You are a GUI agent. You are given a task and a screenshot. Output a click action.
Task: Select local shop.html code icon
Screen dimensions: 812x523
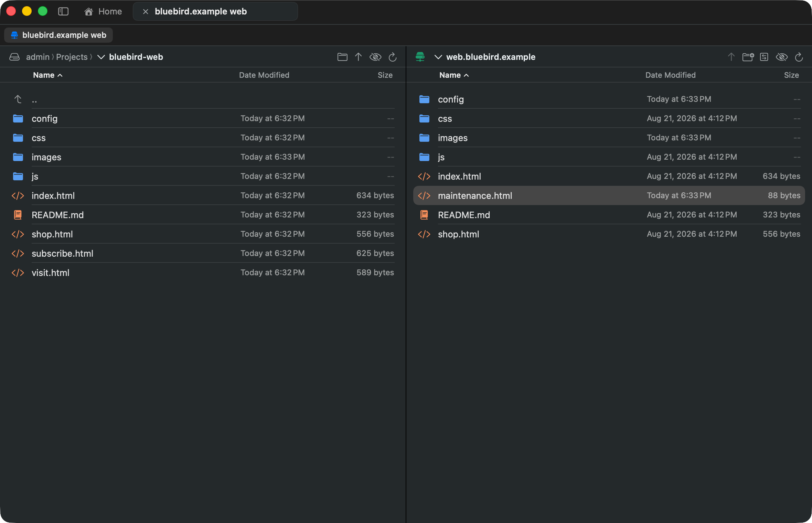click(x=18, y=234)
